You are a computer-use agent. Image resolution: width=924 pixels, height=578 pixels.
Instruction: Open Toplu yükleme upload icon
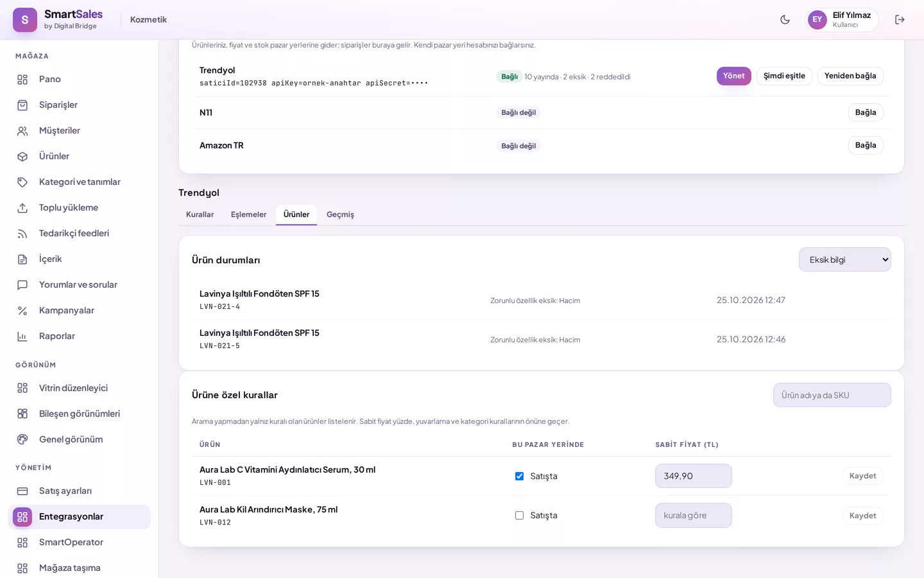coord(22,208)
